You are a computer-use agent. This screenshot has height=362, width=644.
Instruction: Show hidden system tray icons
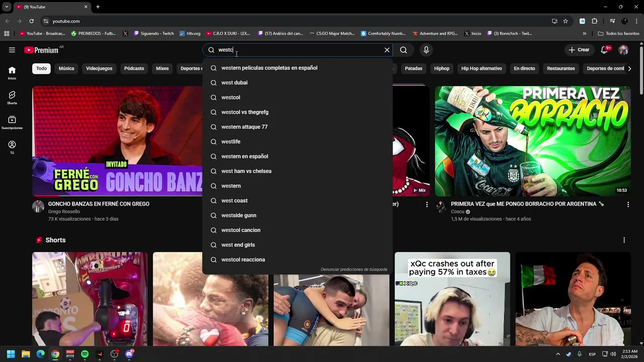[x=557, y=354]
